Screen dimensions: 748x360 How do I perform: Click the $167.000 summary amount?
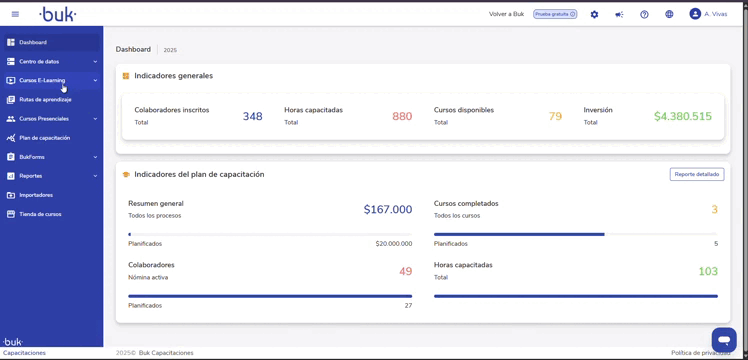pos(388,209)
